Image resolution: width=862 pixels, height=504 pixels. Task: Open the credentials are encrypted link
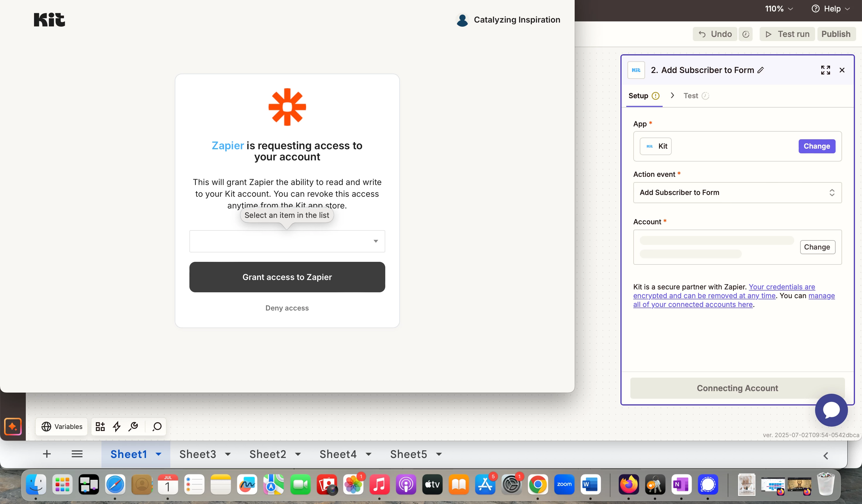click(x=724, y=291)
